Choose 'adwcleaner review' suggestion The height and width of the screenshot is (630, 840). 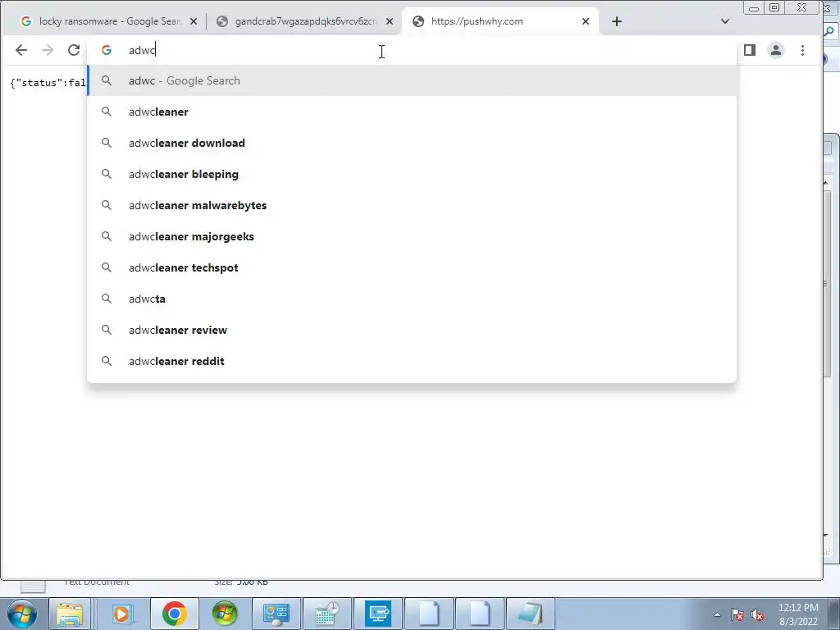[412, 330]
